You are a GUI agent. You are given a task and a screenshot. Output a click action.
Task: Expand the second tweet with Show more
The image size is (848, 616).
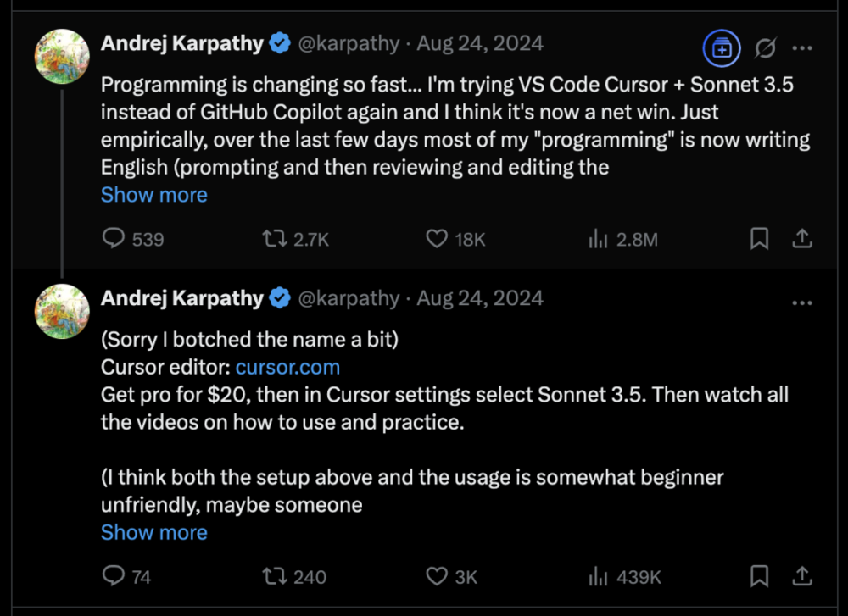pyautogui.click(x=153, y=532)
